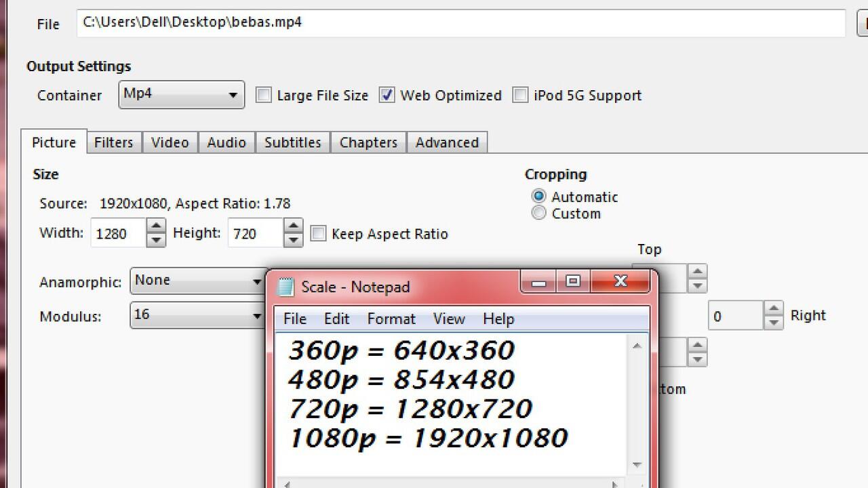Switch to the Subtitles tab
868x488 pixels.
coord(293,142)
